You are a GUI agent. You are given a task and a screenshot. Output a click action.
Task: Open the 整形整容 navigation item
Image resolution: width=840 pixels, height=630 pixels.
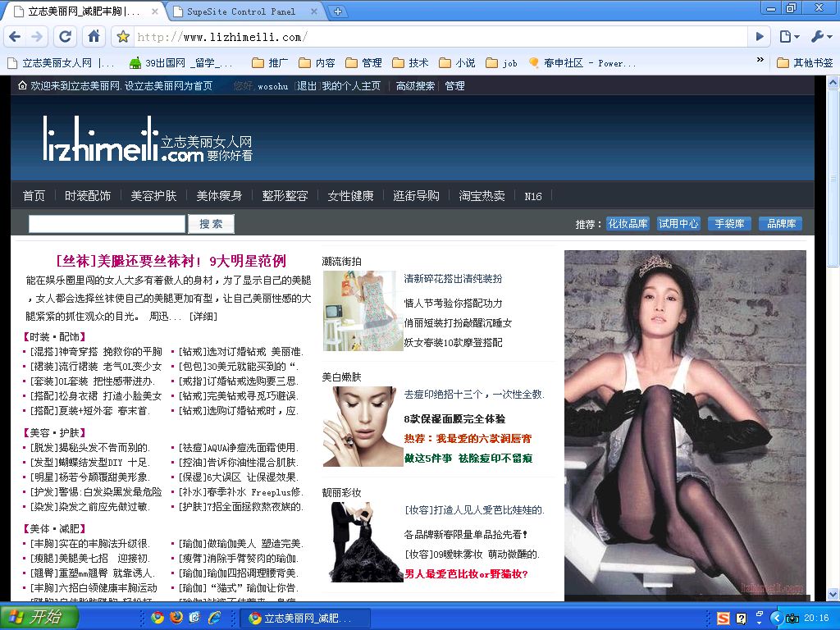coord(285,196)
